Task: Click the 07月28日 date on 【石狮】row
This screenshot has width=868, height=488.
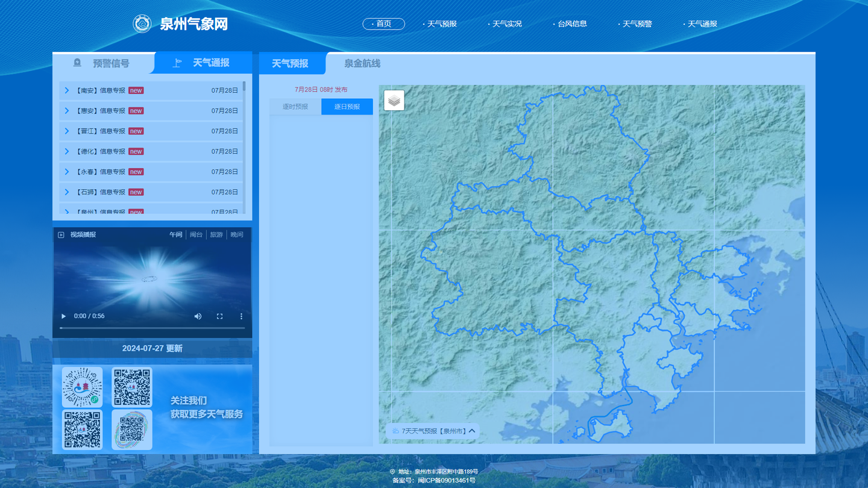Action: click(225, 192)
